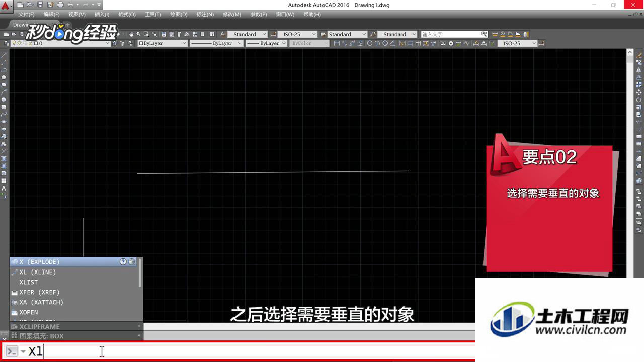The height and width of the screenshot is (362, 644).
Task: Click the command line input field
Action: tap(252, 351)
